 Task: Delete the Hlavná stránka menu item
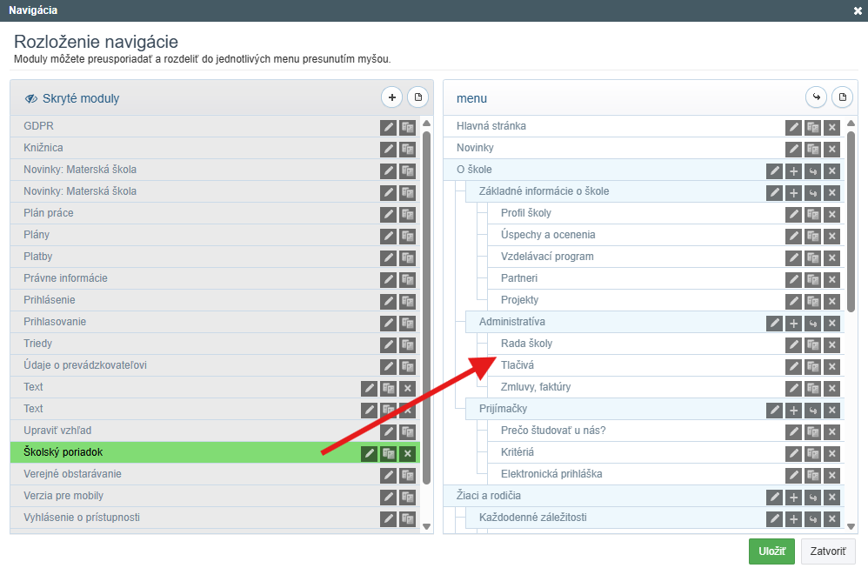click(831, 127)
